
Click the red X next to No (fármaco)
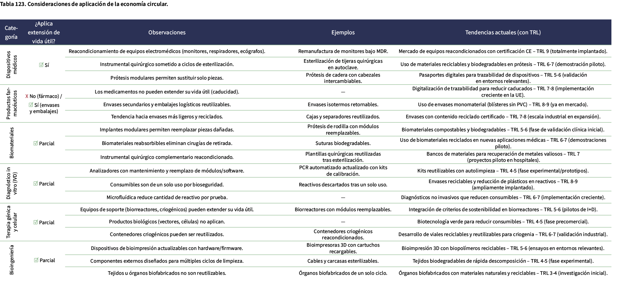tap(27, 96)
